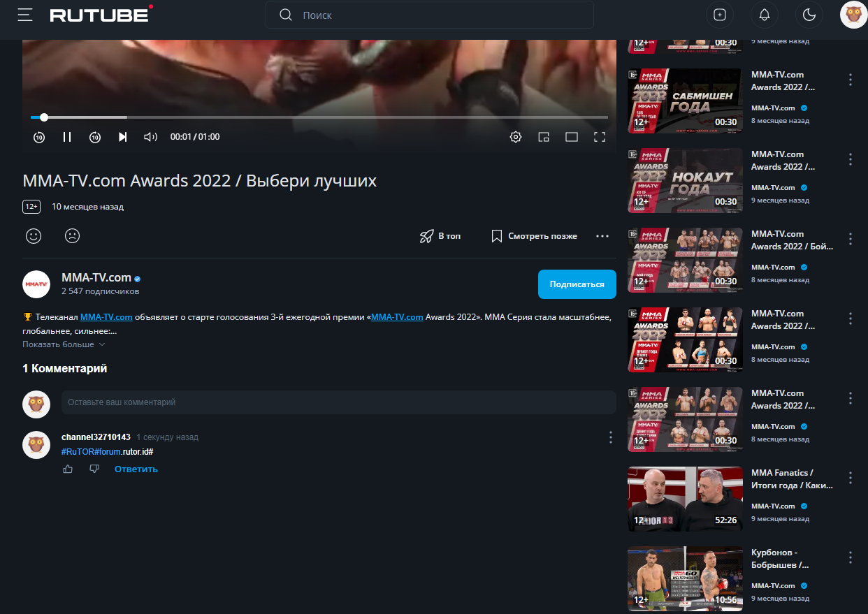This screenshot has width=868, height=614.
Task: Like the video with smiley face
Action: (34, 236)
